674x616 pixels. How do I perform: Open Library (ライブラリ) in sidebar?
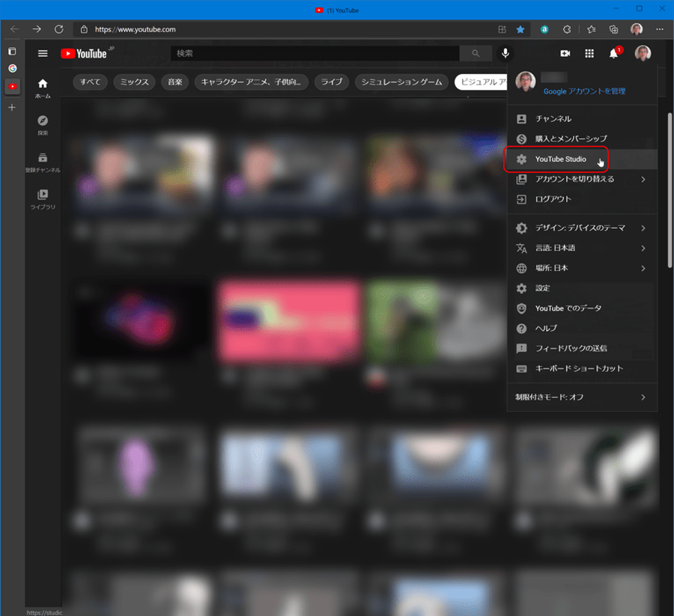43,199
